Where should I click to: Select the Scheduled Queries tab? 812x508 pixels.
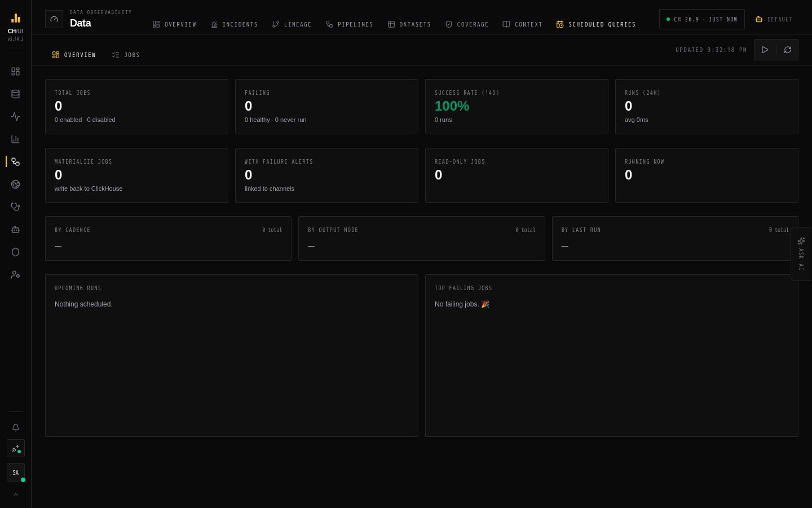pyautogui.click(x=596, y=24)
